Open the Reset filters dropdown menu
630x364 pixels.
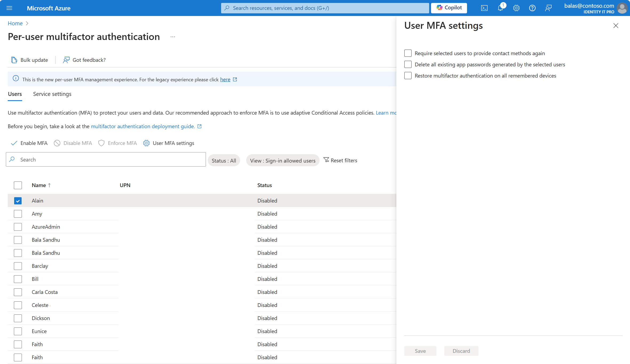(x=341, y=160)
